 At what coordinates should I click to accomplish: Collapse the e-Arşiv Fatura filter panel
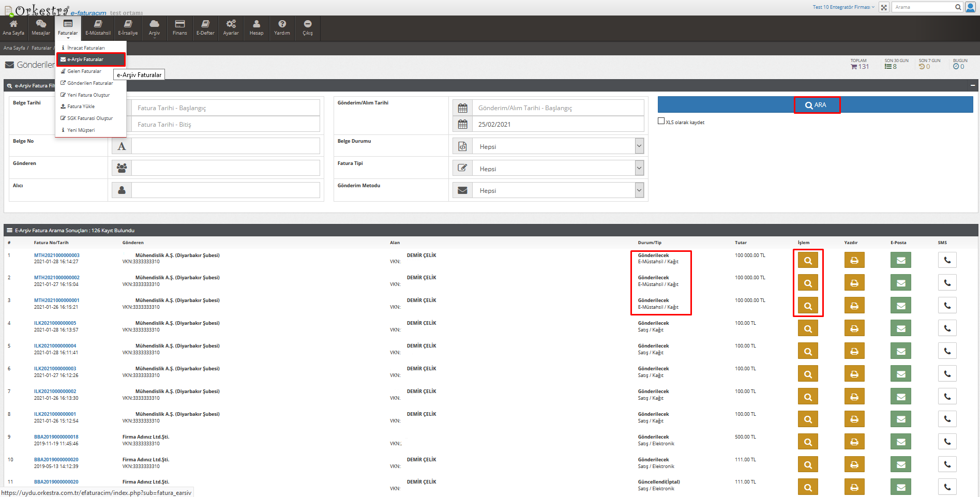click(972, 85)
